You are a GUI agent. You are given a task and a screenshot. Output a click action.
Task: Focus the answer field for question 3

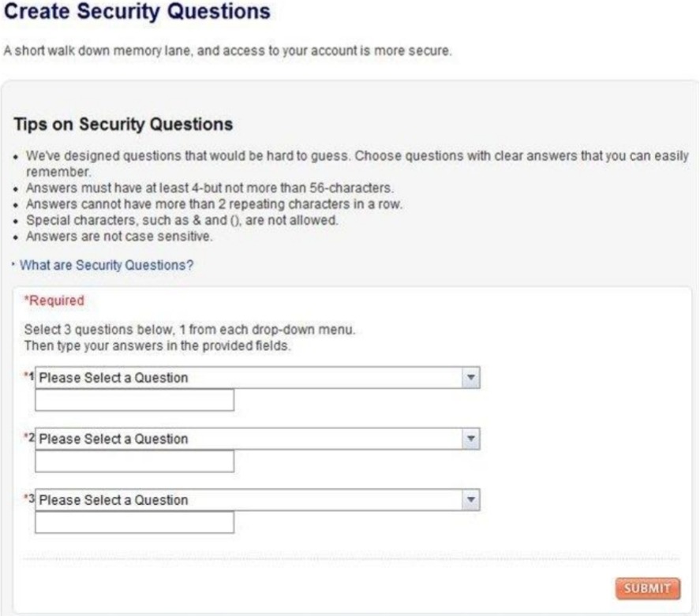[134, 523]
